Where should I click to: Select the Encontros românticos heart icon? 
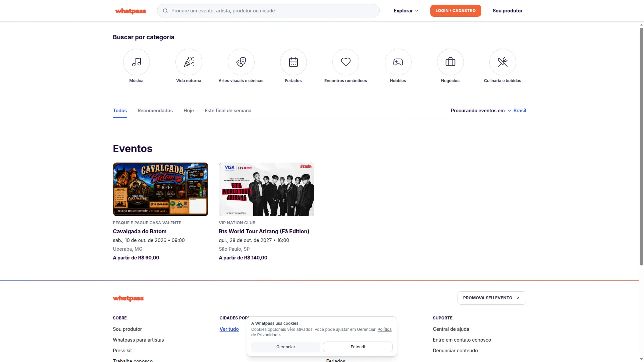(345, 62)
